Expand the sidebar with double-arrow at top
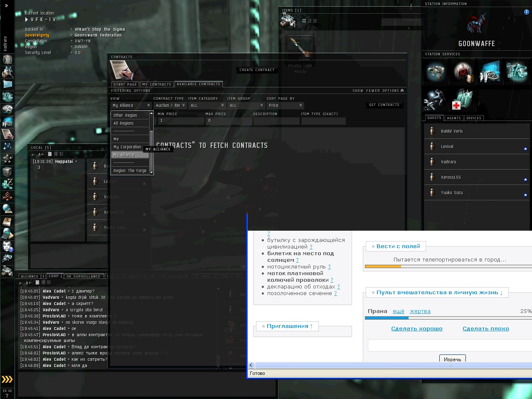Image resolution: width=532 pixels, height=399 pixels. coord(6,6)
